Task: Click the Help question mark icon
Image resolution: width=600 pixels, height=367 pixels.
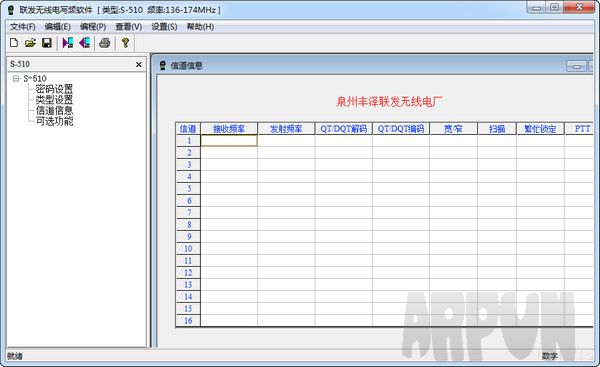Action: point(125,43)
